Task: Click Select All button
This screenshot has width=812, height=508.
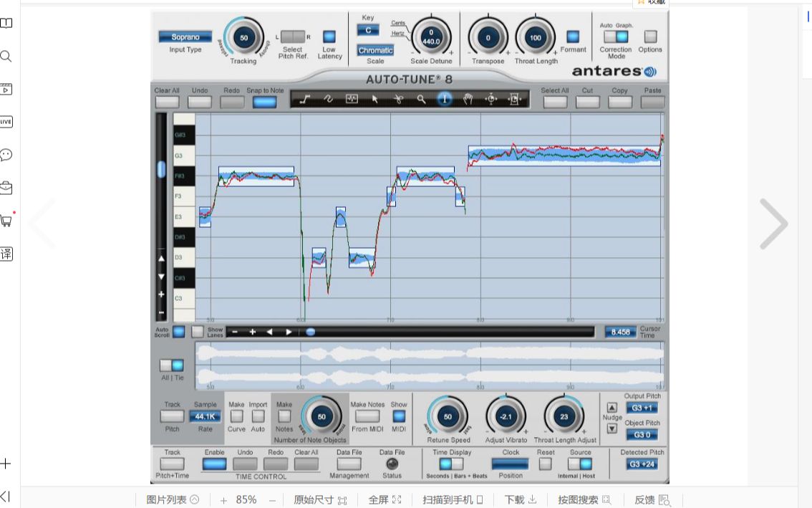Action: 555,102
